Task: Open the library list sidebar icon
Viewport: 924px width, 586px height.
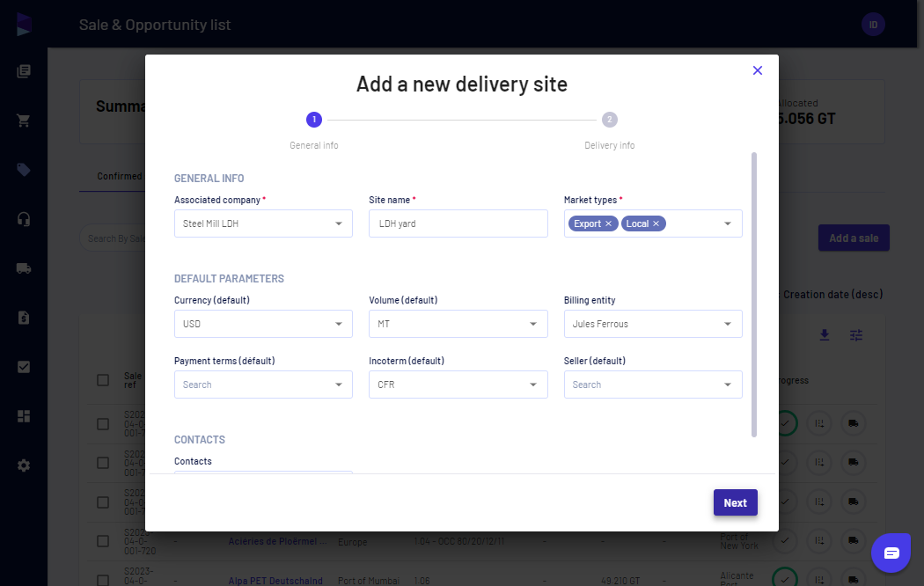Action: pos(24,71)
